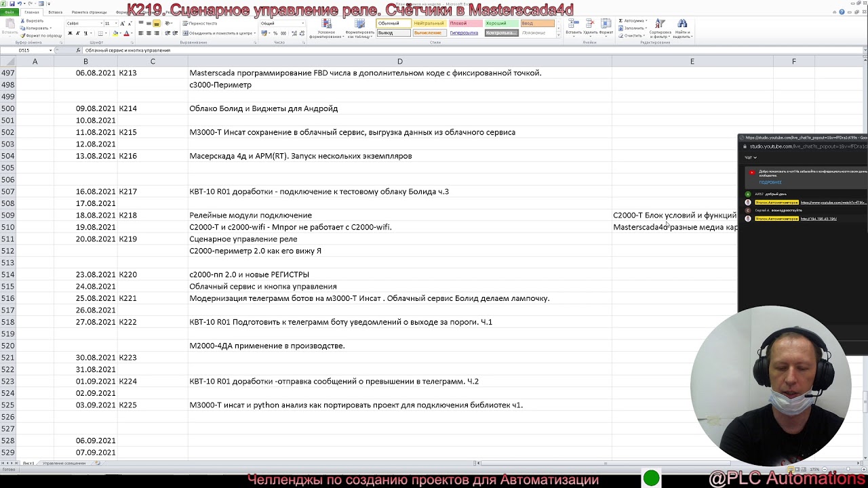Viewport: 868px width, 488px height.
Task: Apply the percent style number format
Action: pyautogui.click(x=275, y=33)
